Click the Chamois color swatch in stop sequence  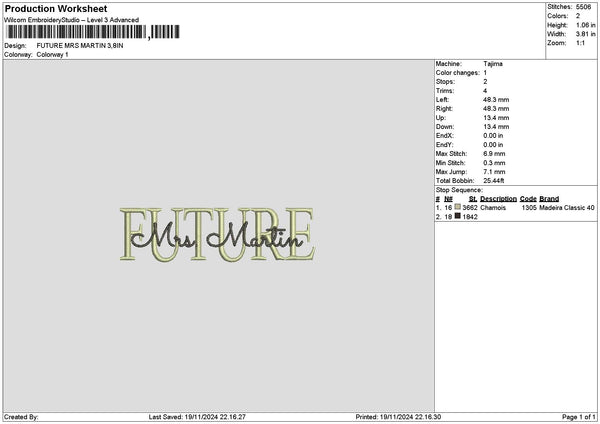458,207
